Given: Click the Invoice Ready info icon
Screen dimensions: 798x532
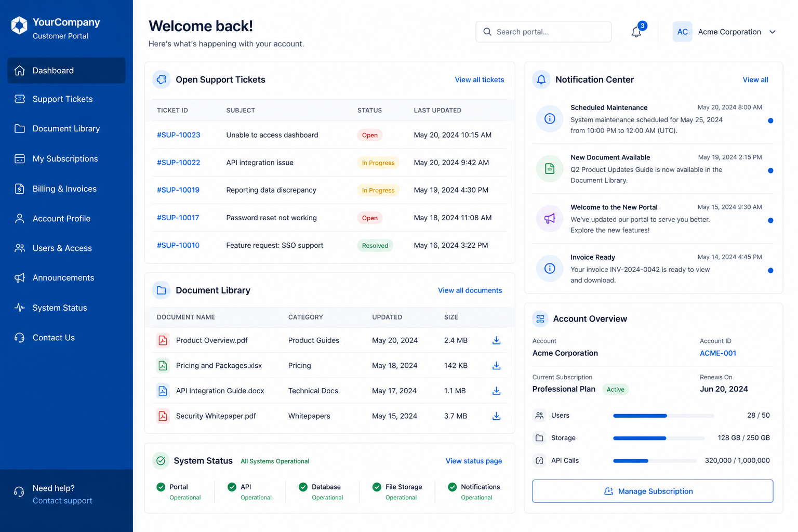Looking at the screenshot, I should point(550,269).
